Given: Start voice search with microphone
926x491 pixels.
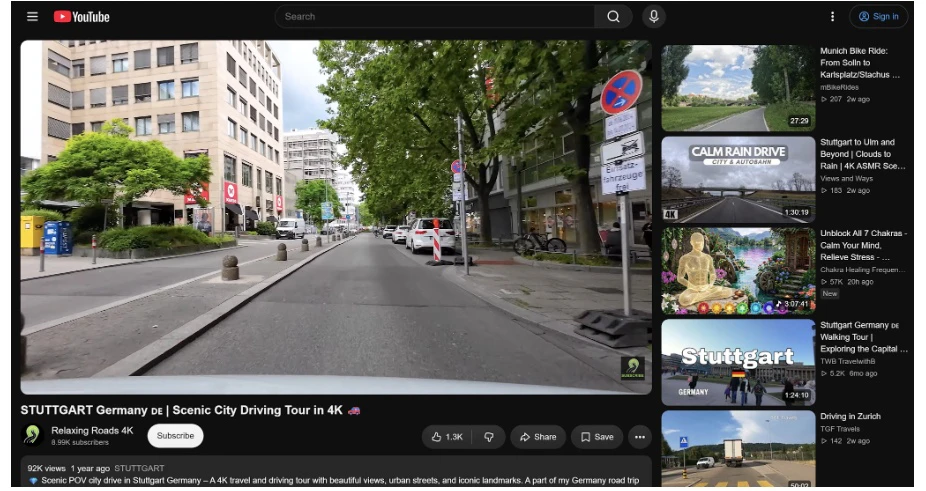Looking at the screenshot, I should click(654, 17).
